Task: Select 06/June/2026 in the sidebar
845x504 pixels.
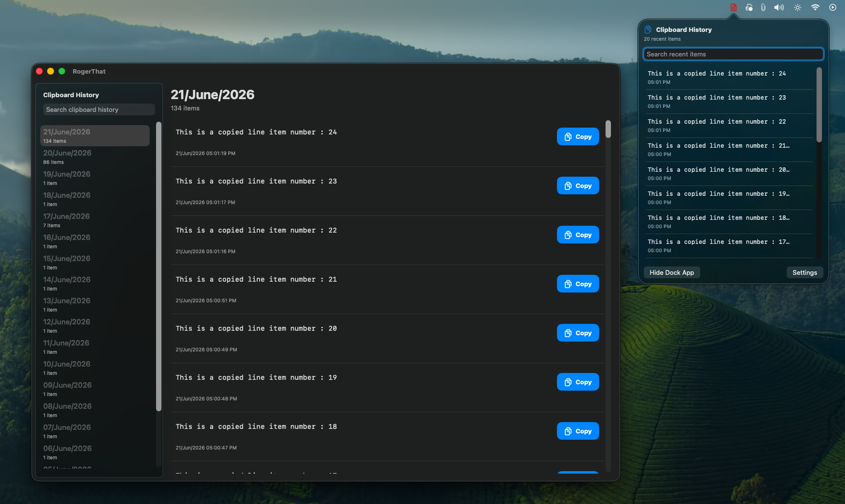Action: pos(95,452)
